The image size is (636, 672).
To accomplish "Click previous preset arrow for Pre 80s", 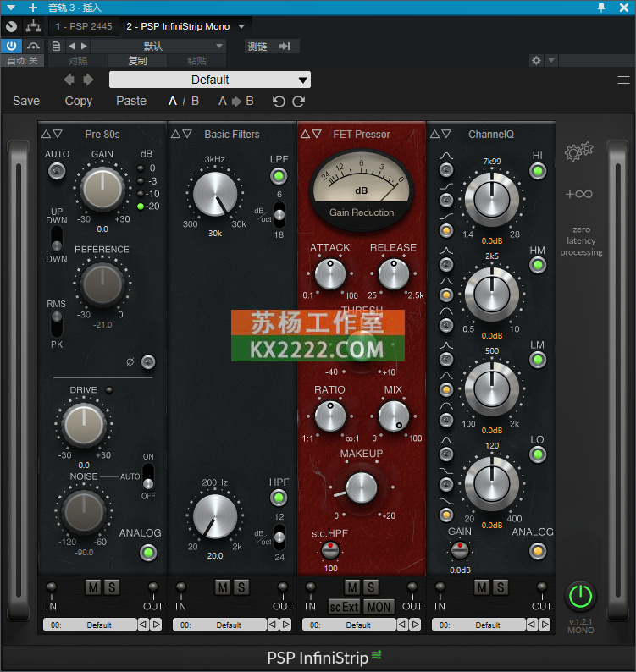I will (x=143, y=625).
